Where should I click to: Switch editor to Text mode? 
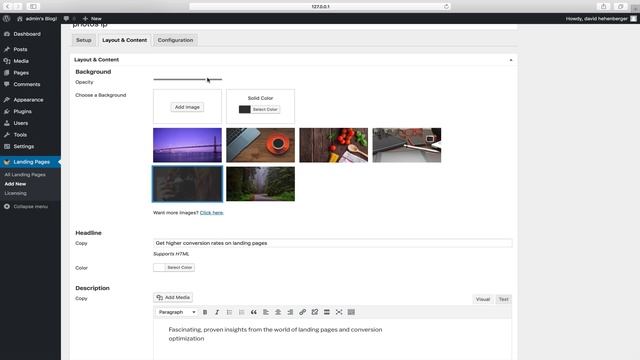click(504, 299)
